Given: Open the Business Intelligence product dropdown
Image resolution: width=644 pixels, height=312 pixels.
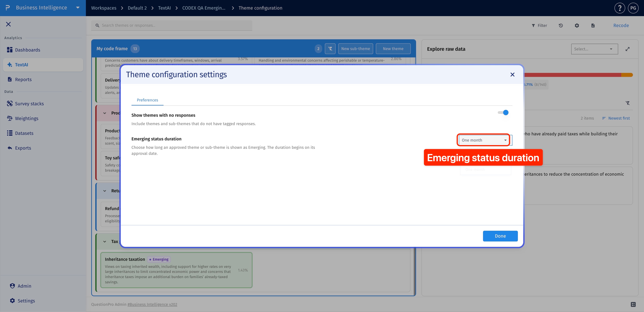Looking at the screenshot, I should click(x=78, y=8).
